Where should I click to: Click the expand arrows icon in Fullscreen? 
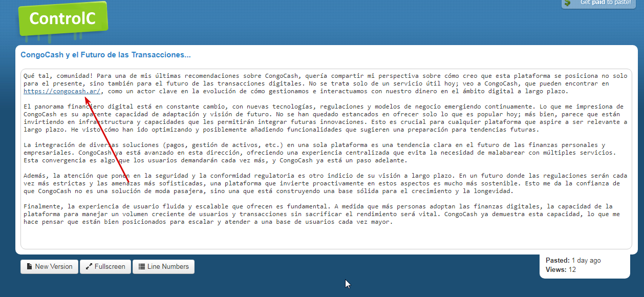coord(89,267)
